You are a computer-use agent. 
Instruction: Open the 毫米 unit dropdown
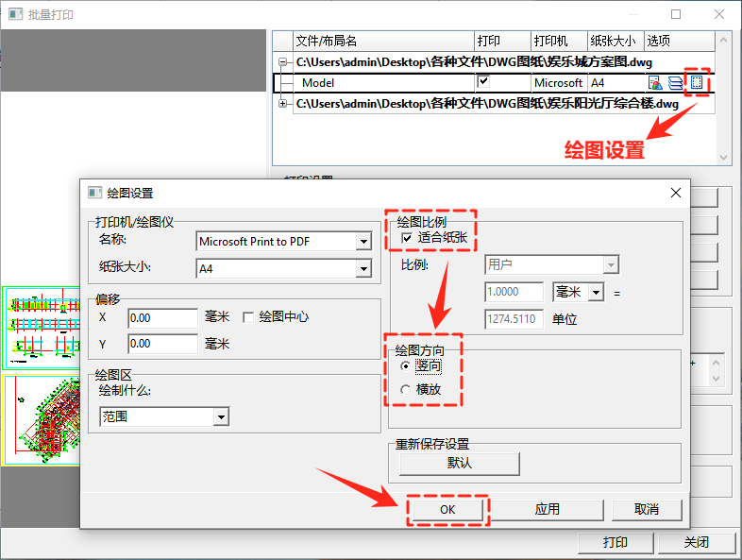pyautogui.click(x=597, y=292)
